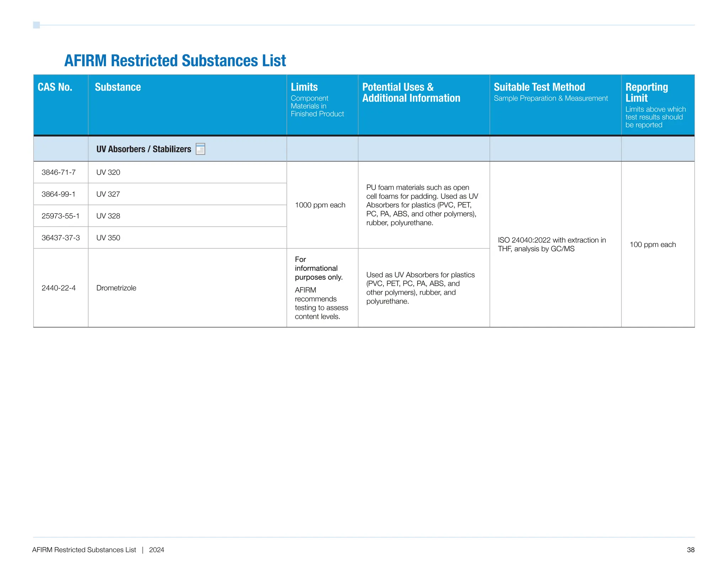Image resolution: width=728 pixels, height=562 pixels.
Task: Click the CAS No. column header
Action: click(x=55, y=87)
